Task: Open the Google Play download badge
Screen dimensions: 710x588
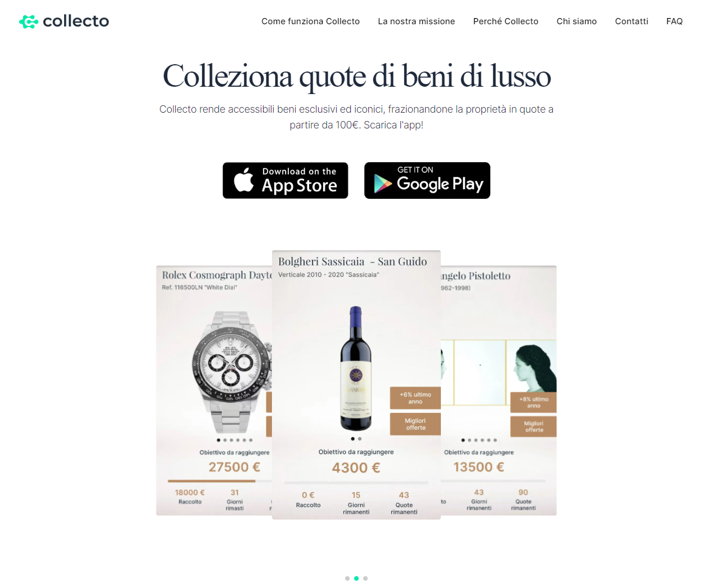Action: coord(427,180)
